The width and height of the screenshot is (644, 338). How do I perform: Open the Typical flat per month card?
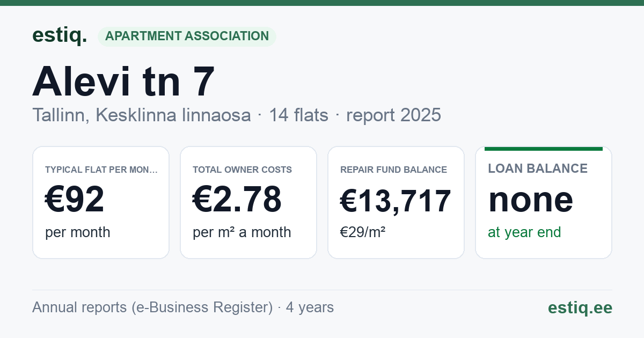pos(101,202)
